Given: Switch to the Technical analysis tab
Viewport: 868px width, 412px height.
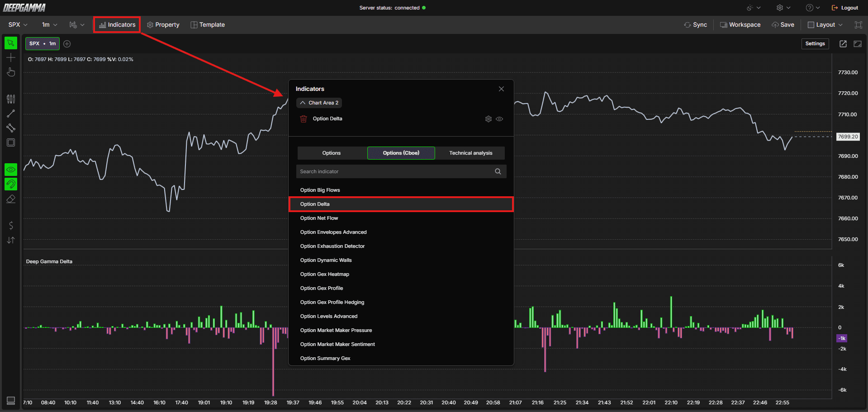Looking at the screenshot, I should coord(471,153).
